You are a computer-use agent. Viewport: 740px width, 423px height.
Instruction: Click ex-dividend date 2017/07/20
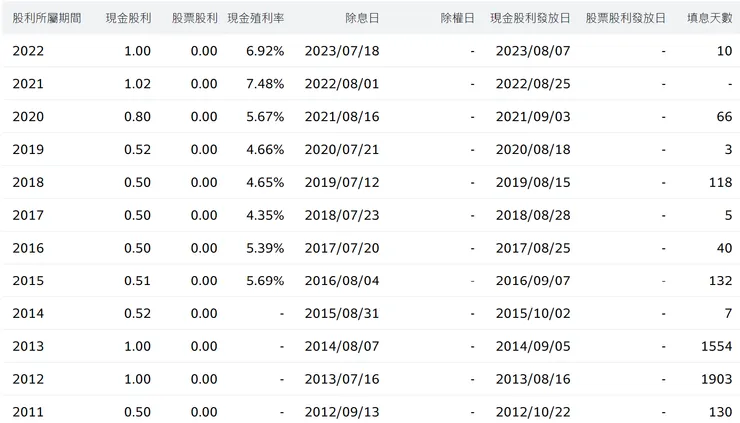click(x=342, y=248)
